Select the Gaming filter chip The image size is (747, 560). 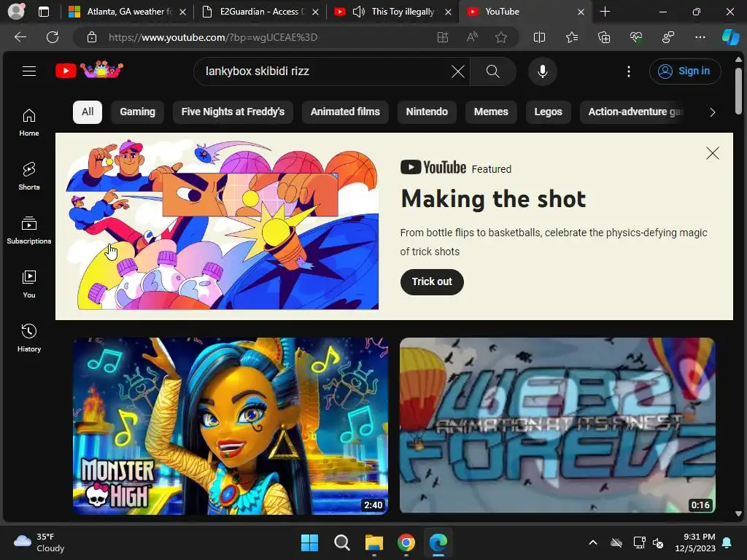[137, 112]
